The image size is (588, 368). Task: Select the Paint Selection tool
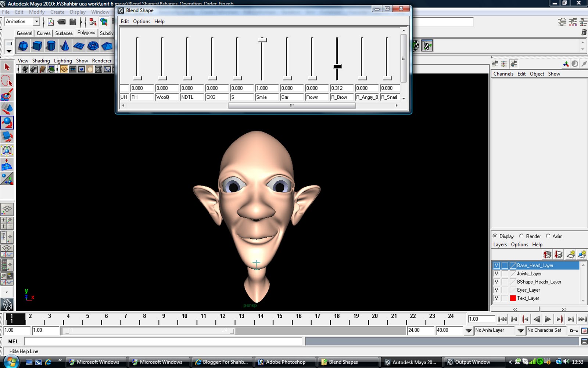click(x=7, y=95)
